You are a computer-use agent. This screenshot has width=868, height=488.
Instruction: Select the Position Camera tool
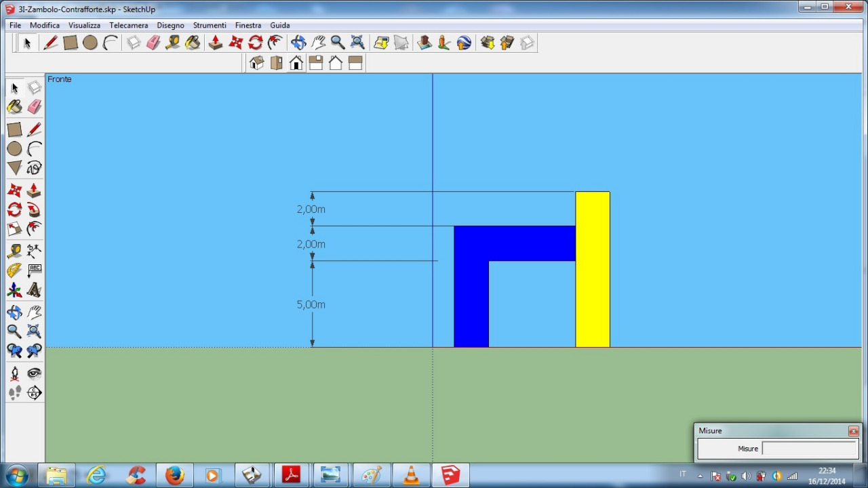[x=14, y=373]
